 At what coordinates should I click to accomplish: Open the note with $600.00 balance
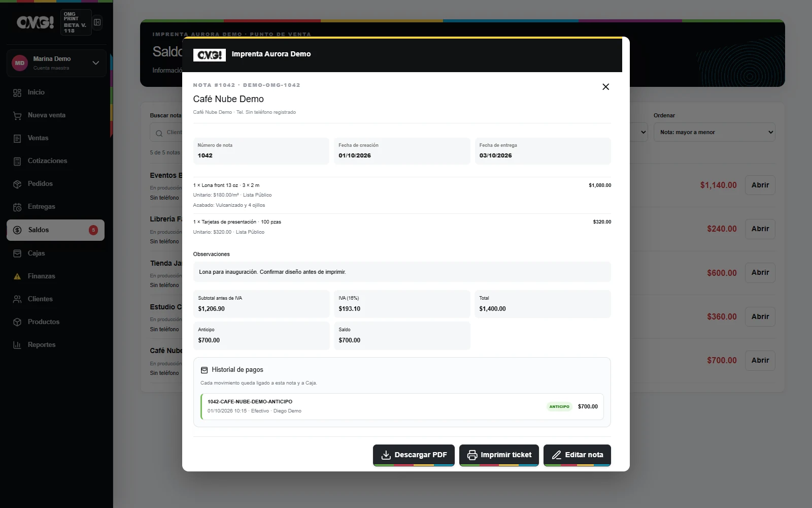760,273
